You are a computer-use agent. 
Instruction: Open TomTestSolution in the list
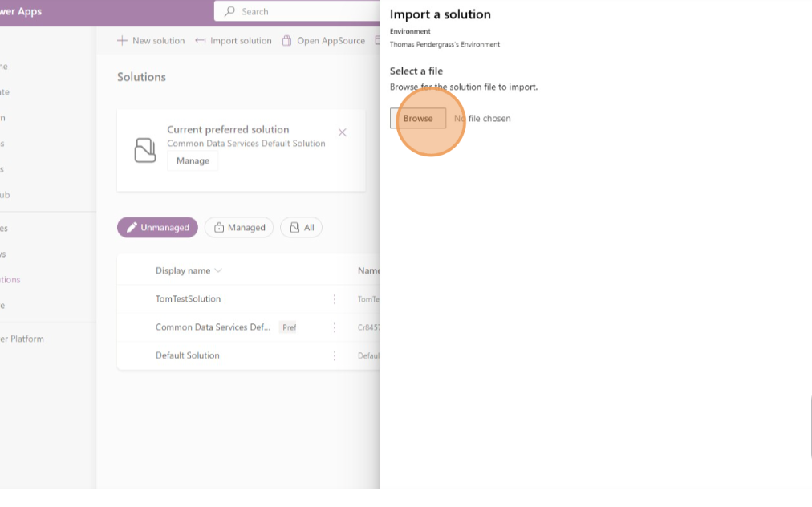[x=188, y=298]
